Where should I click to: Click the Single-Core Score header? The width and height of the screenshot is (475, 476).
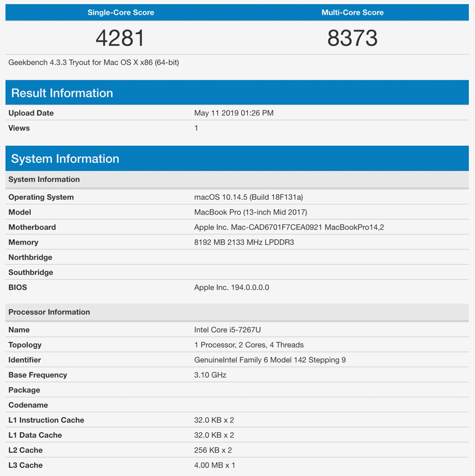point(121,13)
